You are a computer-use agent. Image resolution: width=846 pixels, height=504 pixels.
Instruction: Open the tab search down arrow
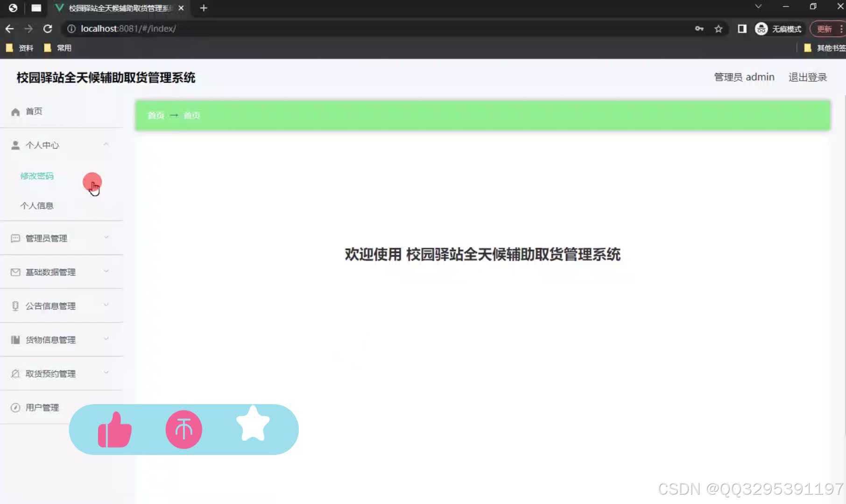click(758, 7)
